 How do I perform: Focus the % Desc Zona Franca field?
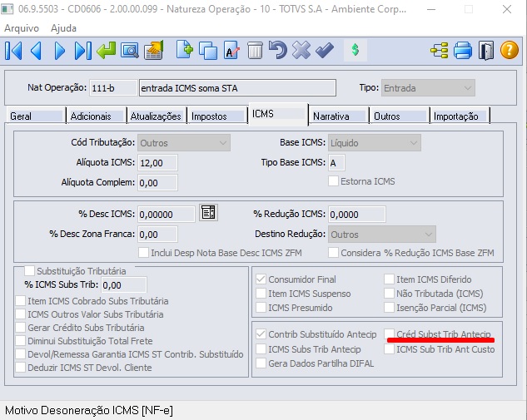[157, 234]
